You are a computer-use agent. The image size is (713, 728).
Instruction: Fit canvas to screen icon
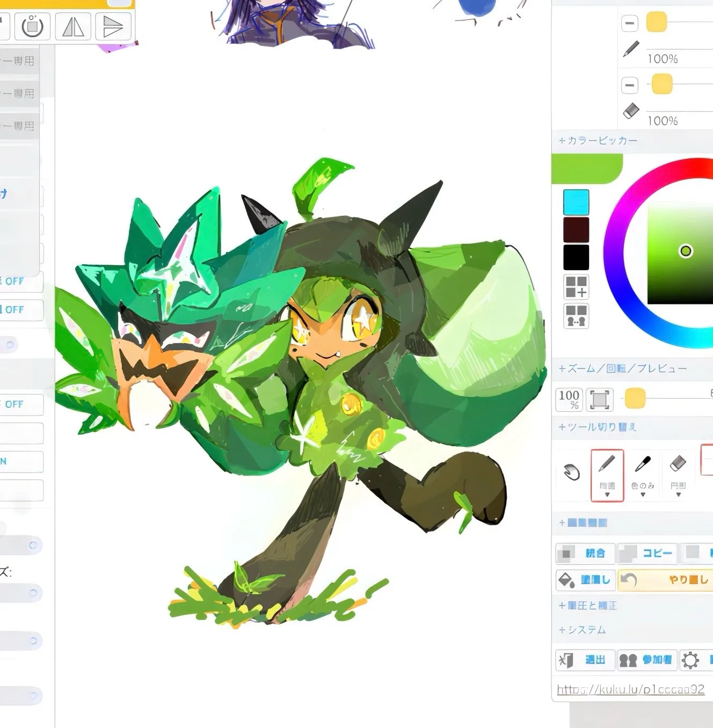(x=599, y=399)
